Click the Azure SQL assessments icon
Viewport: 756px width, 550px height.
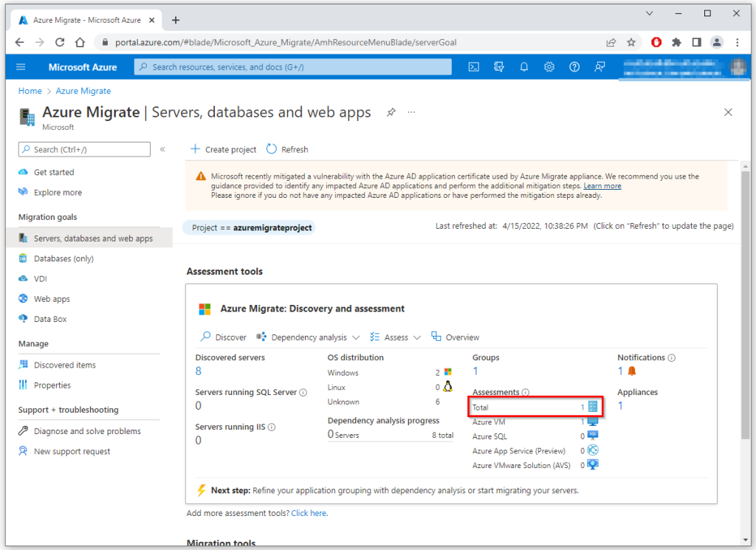point(593,436)
